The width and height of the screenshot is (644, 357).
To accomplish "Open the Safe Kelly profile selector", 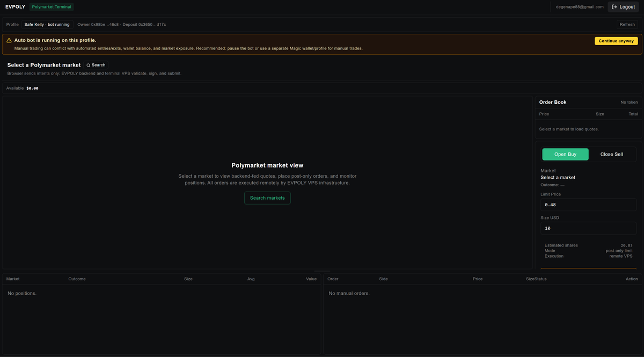I will [x=47, y=25].
